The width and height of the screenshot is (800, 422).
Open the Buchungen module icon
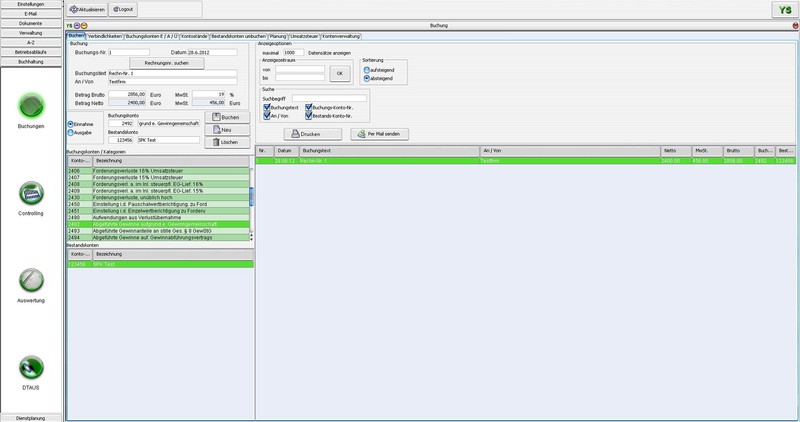coord(31,106)
